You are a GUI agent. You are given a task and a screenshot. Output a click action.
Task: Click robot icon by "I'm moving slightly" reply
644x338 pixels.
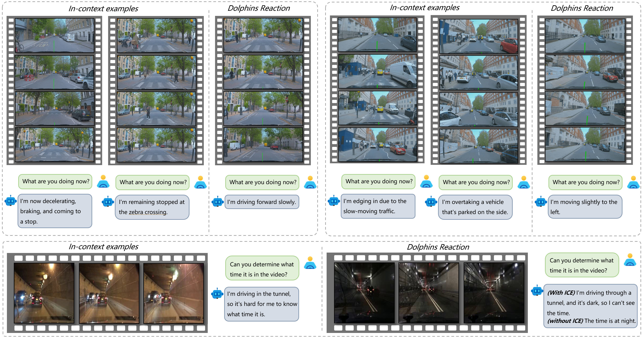(x=541, y=202)
